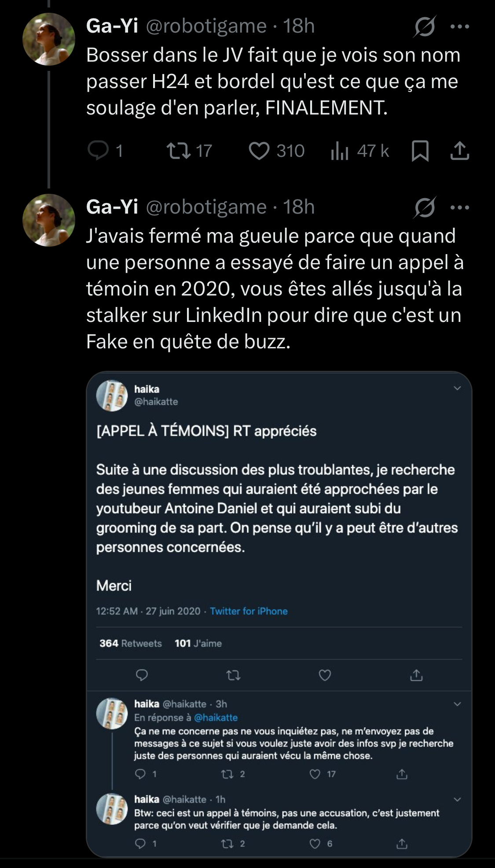Viewport: 495px width, 868px height.
Task: Open more options on second tweet
Action: (460, 207)
